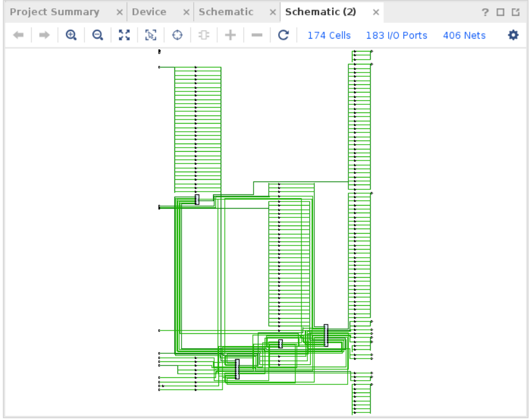Close the Project Summary tab
The width and height of the screenshot is (531, 420).
[x=119, y=12]
